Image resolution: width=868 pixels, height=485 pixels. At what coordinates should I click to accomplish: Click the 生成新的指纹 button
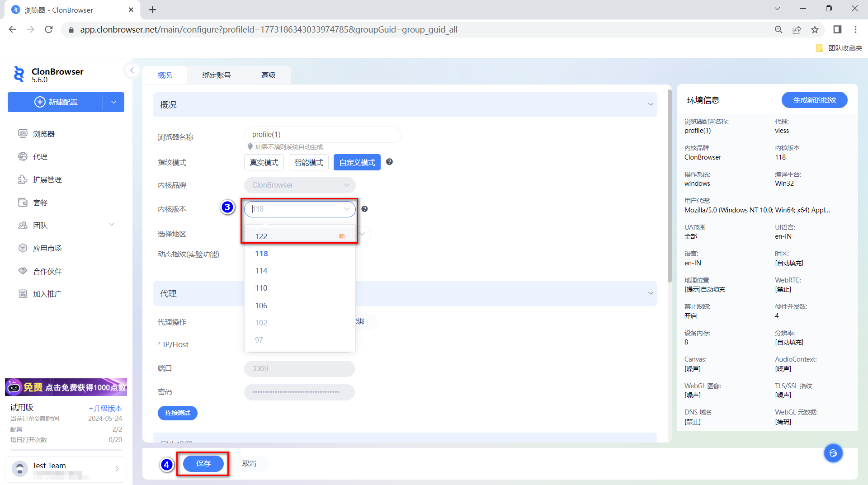[814, 100]
